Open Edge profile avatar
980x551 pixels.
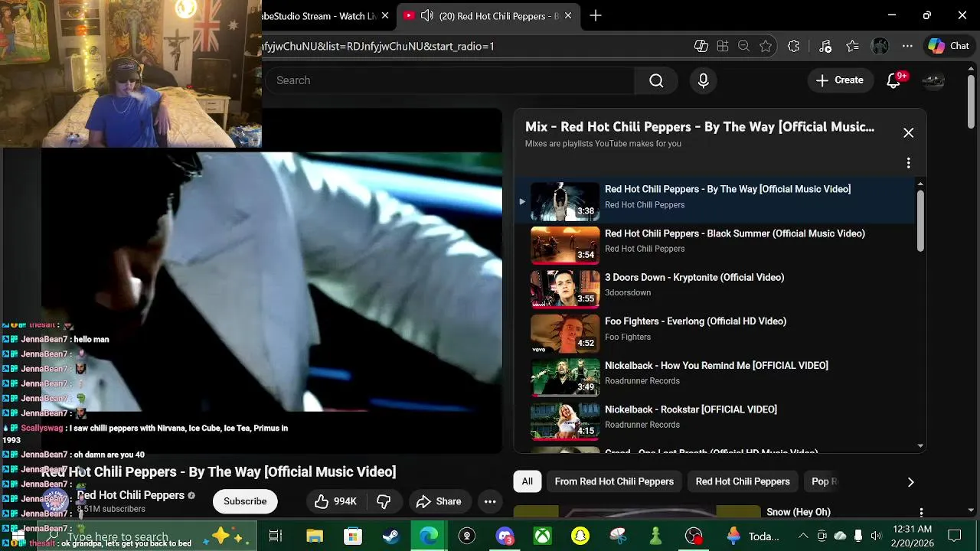coord(880,46)
